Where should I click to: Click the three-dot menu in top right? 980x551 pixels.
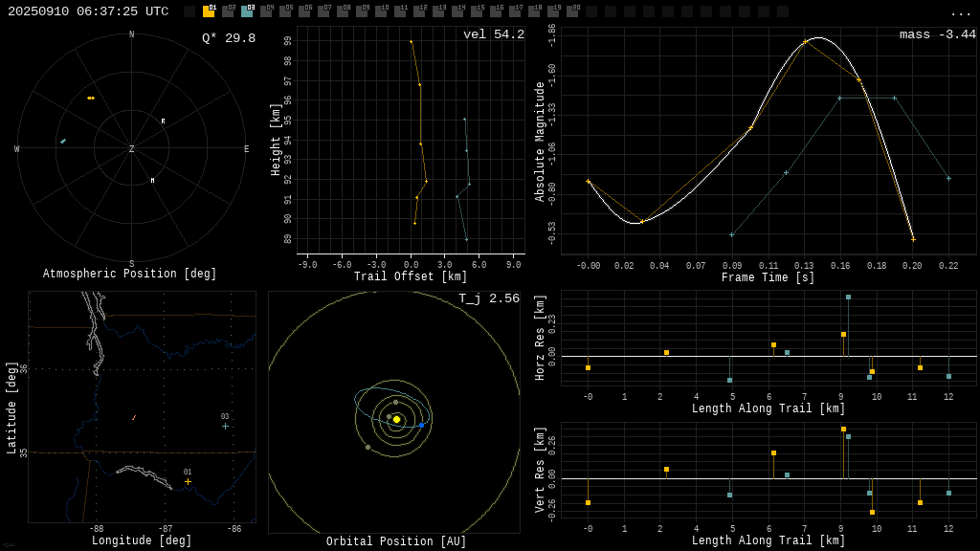[960, 12]
